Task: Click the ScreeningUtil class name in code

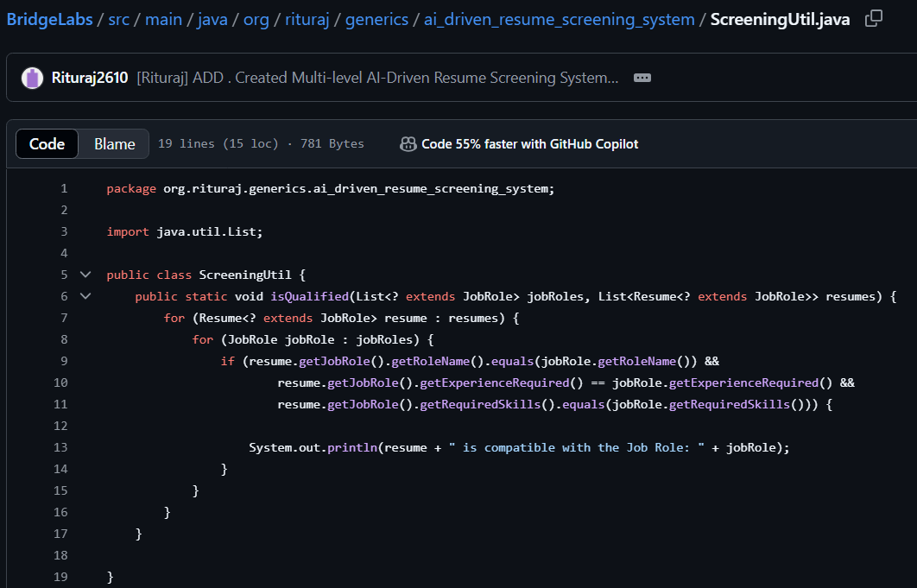Action: click(x=245, y=275)
